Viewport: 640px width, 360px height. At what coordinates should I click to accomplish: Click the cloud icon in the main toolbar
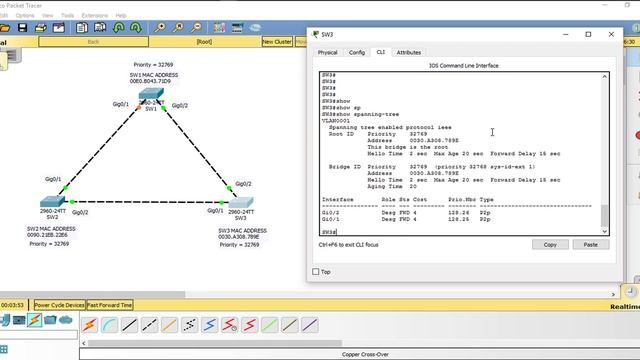click(x=256, y=28)
